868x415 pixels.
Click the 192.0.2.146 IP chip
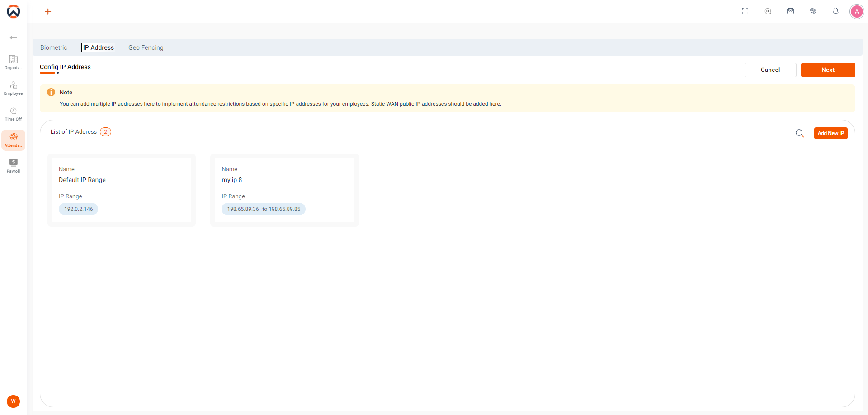click(79, 209)
